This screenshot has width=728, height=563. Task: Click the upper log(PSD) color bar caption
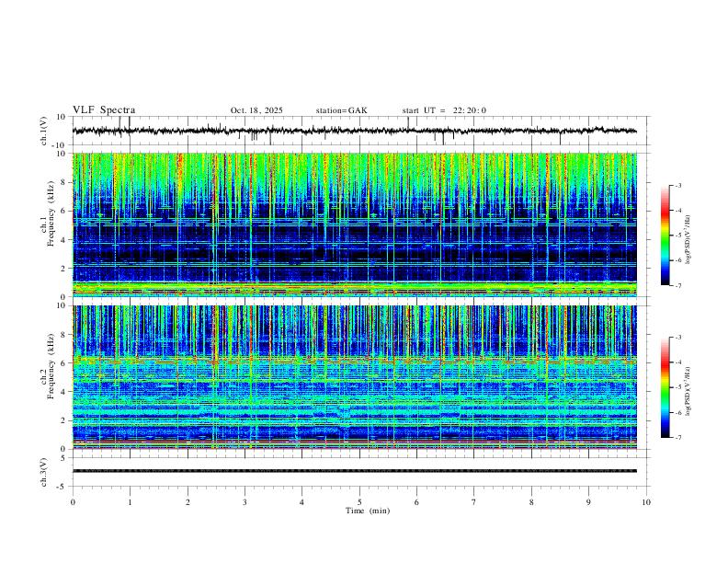[688, 240]
